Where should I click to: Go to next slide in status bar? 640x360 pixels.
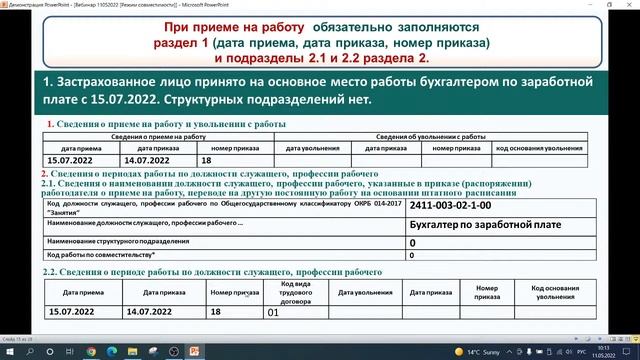600,339
